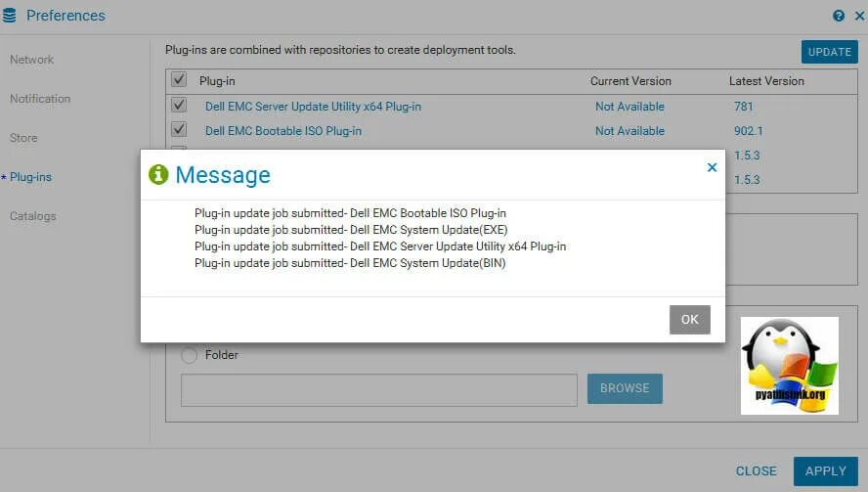Toggle the header Plug-in select-all checkbox
The width and height of the screenshot is (868, 492).
(x=179, y=79)
